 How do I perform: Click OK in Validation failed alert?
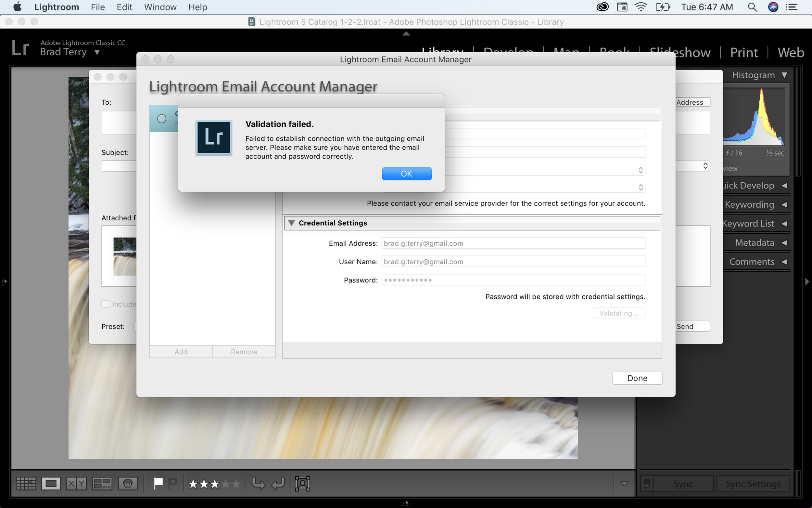click(x=407, y=174)
